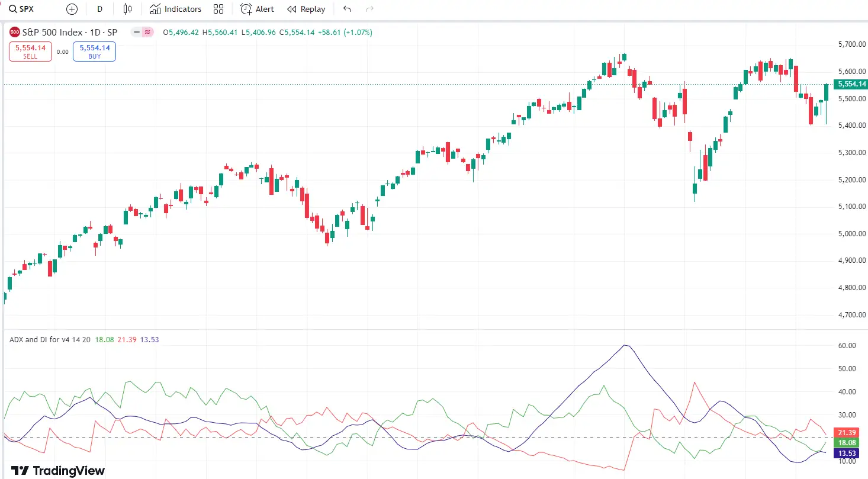
Task: Open the D timeframe dropdown
Action: [99, 9]
